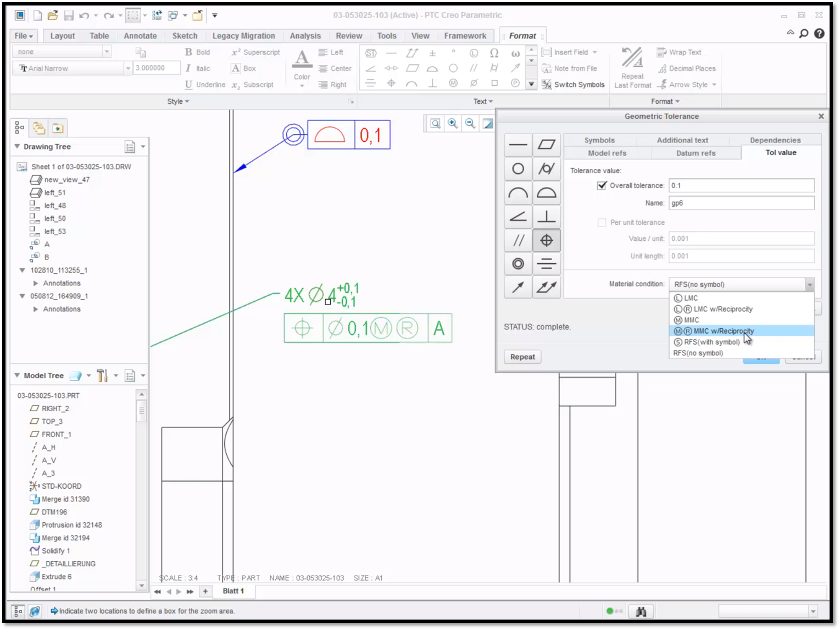This screenshot has width=840, height=630.
Task: Click the binoculars find icon in the status bar
Action: coord(641,611)
